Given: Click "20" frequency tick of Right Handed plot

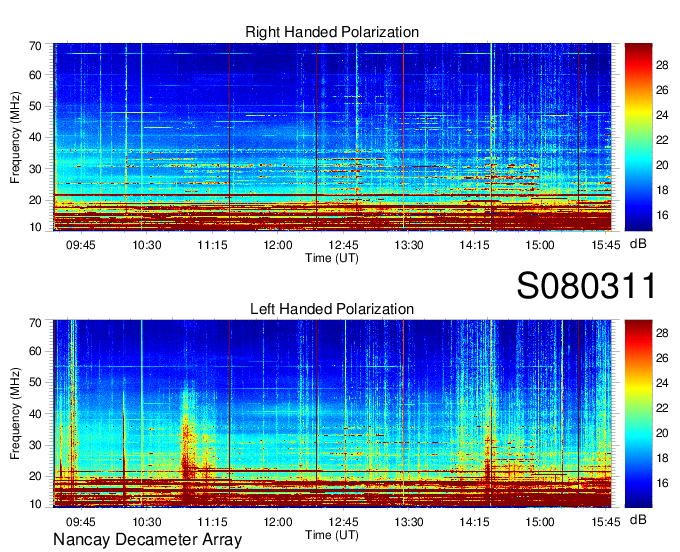Looking at the screenshot, I should [x=35, y=200].
